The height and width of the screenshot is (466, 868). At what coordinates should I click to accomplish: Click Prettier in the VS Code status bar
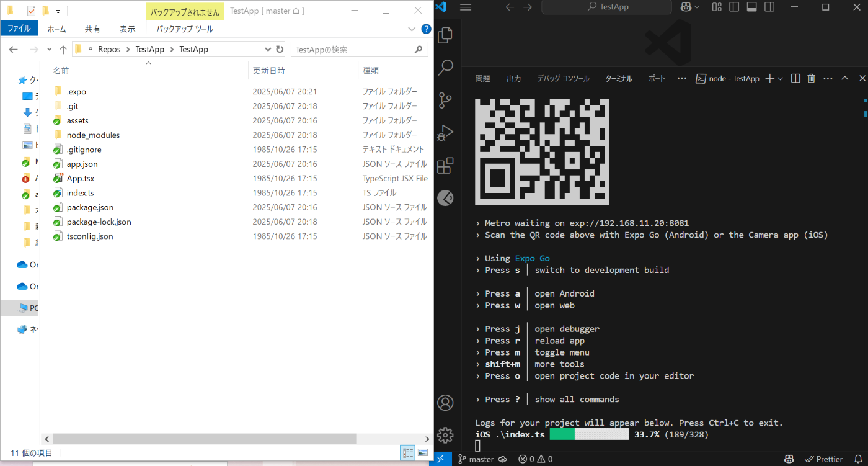tap(823, 459)
